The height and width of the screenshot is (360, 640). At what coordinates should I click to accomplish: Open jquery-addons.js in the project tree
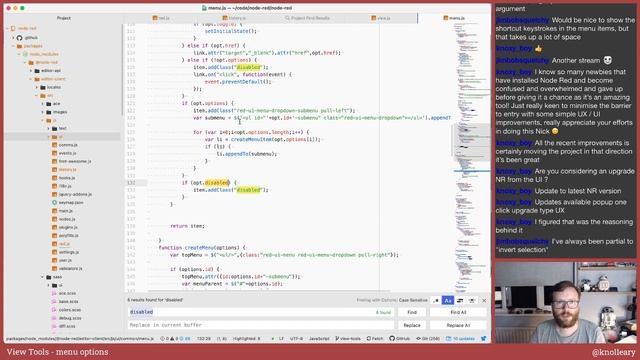75,194
